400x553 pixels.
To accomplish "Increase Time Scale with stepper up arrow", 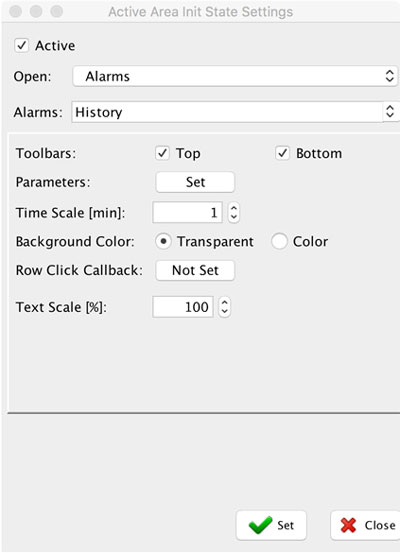I will [234, 208].
